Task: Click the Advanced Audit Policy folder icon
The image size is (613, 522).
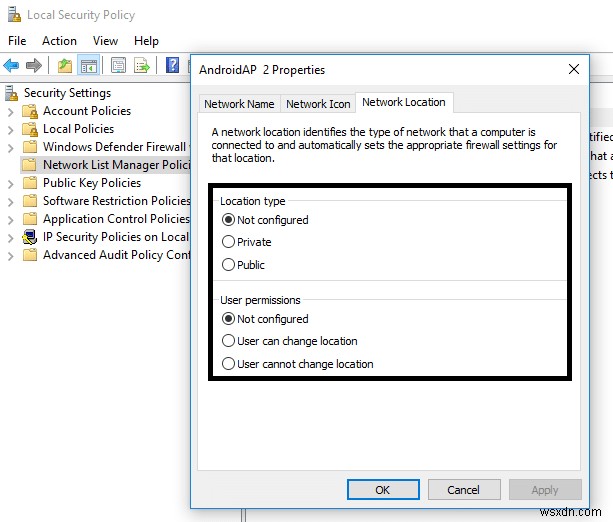Action: [x=30, y=255]
